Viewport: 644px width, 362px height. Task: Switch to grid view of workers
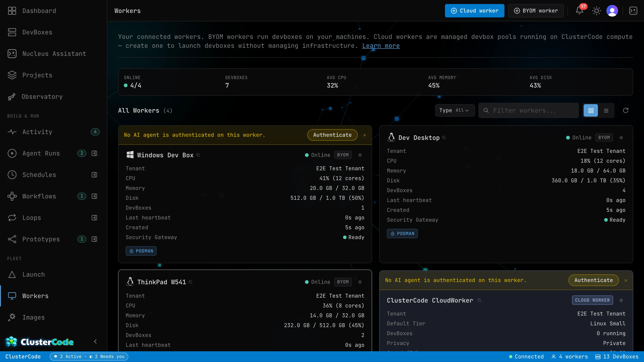click(591, 110)
